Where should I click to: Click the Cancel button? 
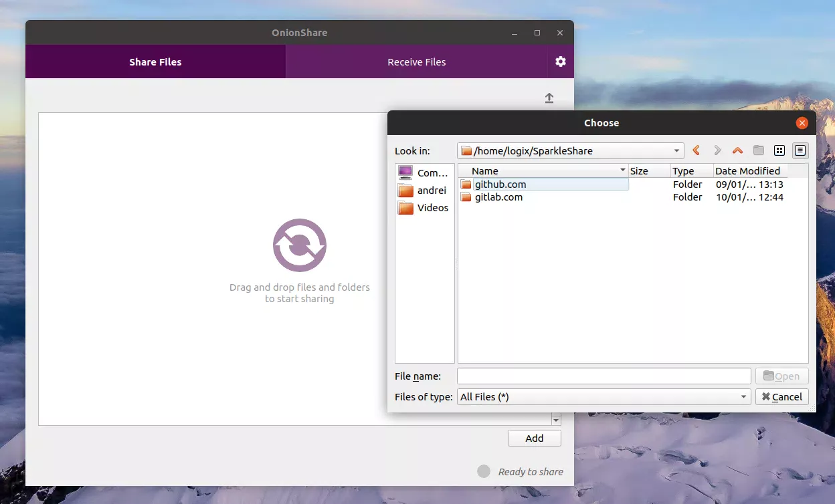[782, 397]
